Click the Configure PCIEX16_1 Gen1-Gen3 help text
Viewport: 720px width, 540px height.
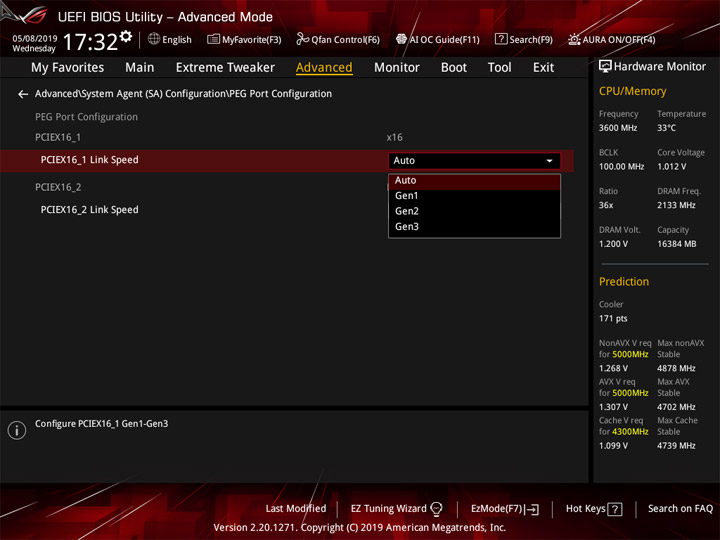point(101,424)
